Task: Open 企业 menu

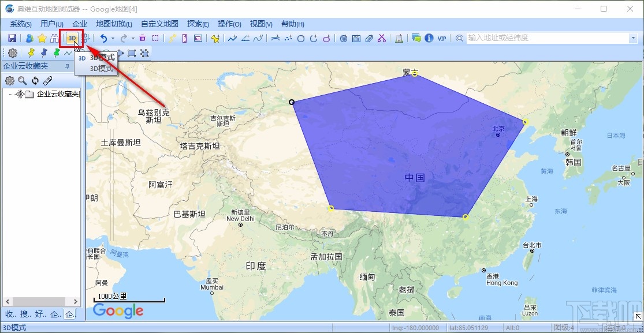Action: [x=80, y=24]
